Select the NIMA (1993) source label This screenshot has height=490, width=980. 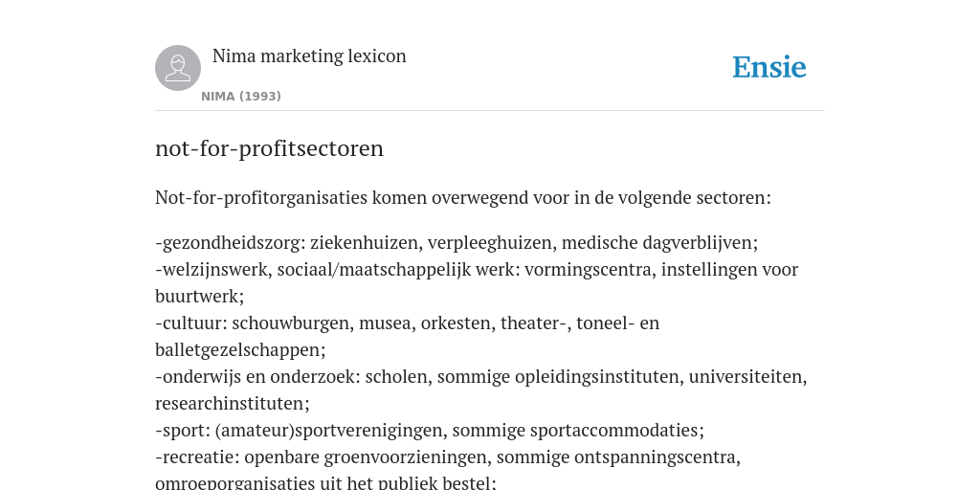(x=241, y=97)
